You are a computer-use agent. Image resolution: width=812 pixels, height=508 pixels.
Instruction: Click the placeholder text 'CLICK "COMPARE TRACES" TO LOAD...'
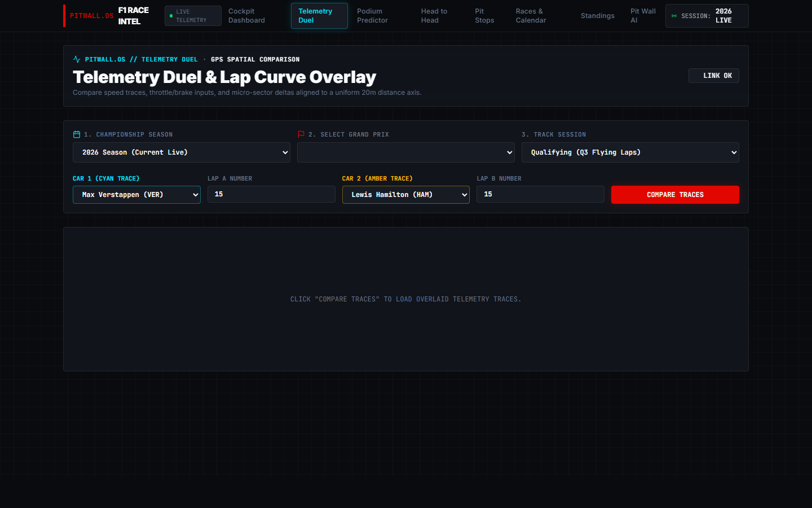(x=406, y=299)
